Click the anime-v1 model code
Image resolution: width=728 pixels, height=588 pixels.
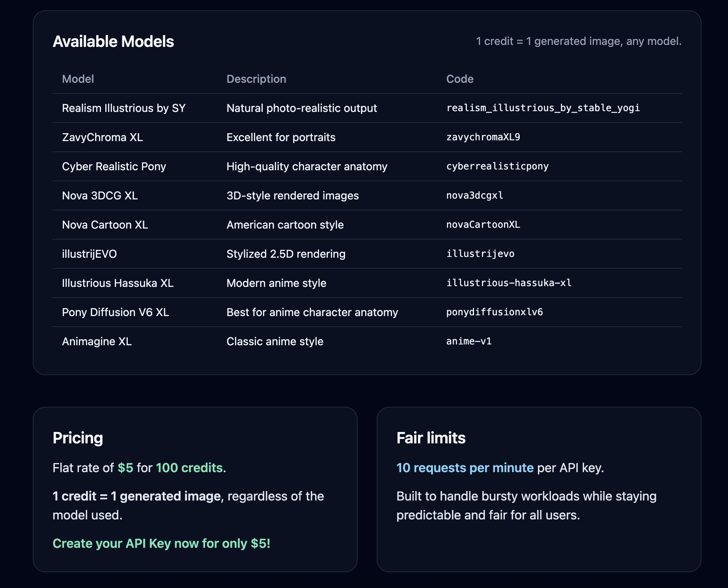point(469,341)
